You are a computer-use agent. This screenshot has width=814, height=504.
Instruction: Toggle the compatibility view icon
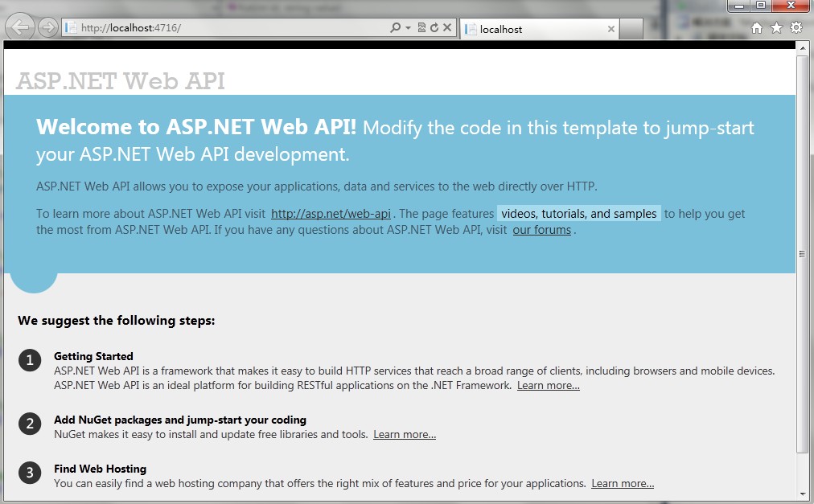coord(421,27)
